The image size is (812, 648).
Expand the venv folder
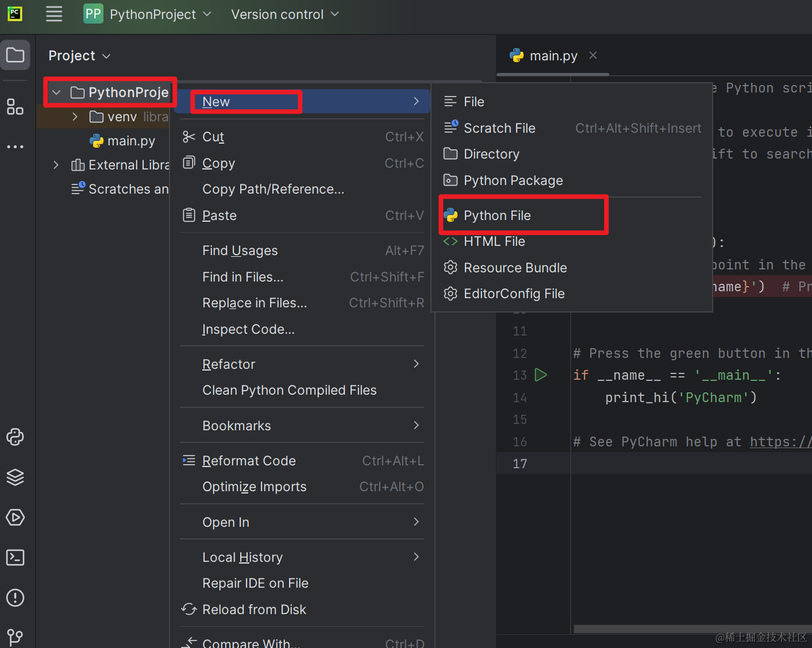[x=75, y=117]
